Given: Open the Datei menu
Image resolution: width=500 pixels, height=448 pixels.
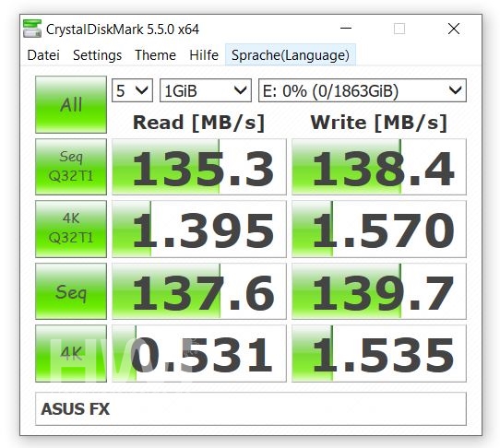Looking at the screenshot, I should pos(43,55).
